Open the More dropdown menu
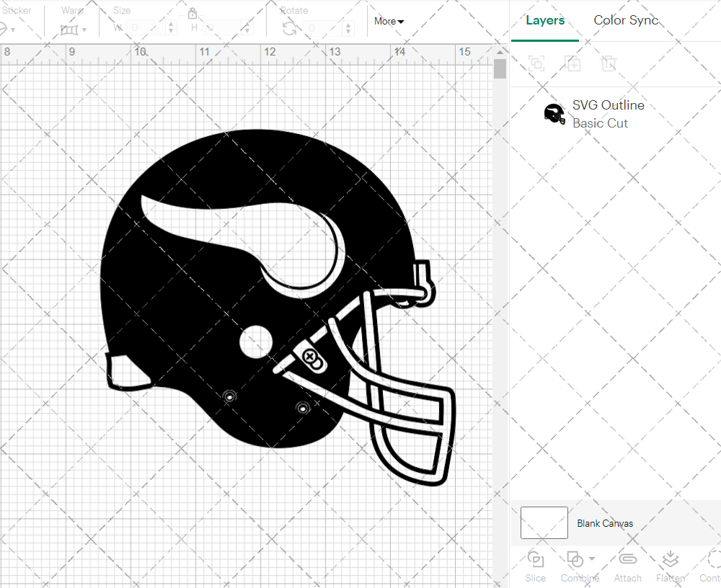 389,22
